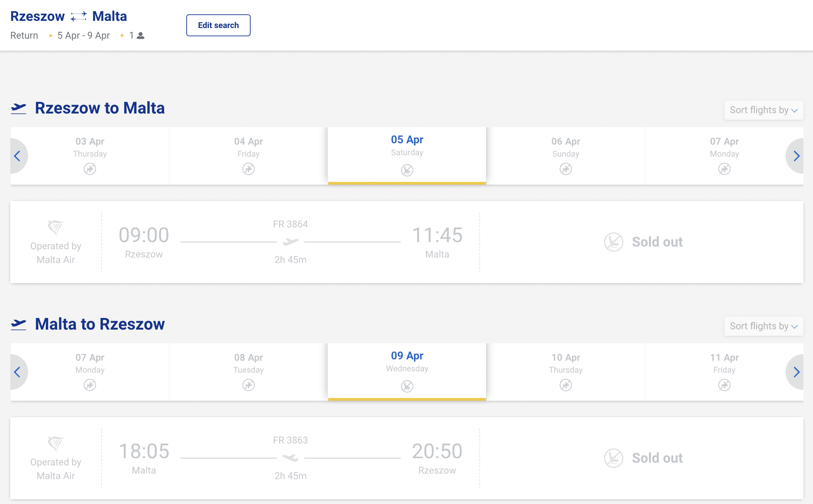Select the 10 Apr Thursday return date tab
Image resolution: width=813 pixels, height=504 pixels.
[566, 372]
